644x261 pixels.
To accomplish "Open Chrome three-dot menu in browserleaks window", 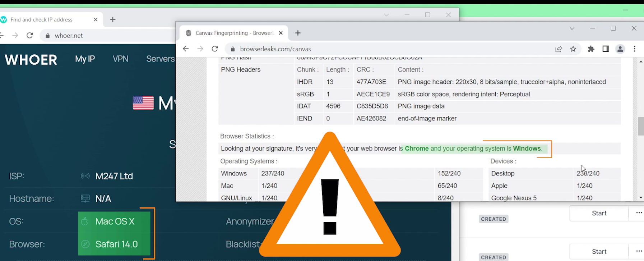I will coord(635,49).
